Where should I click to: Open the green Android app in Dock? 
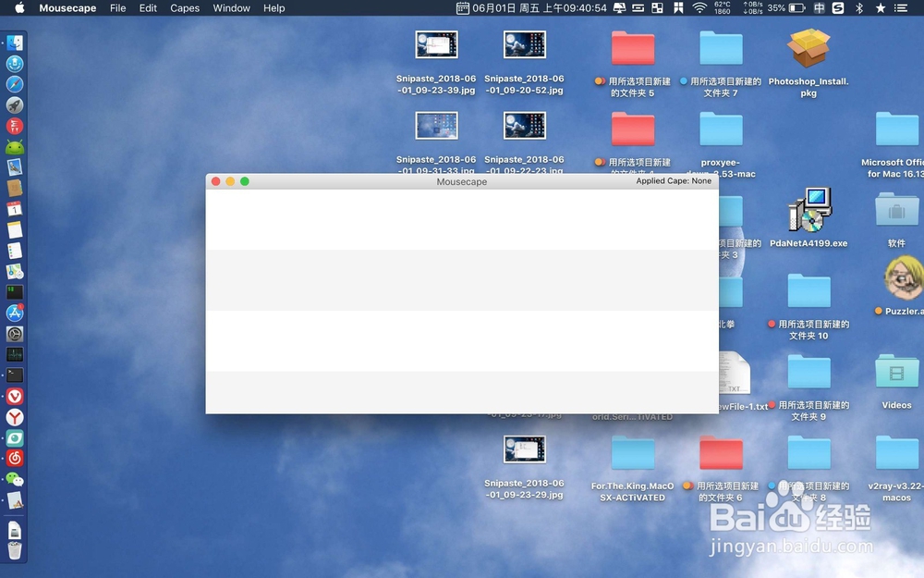pyautogui.click(x=15, y=147)
